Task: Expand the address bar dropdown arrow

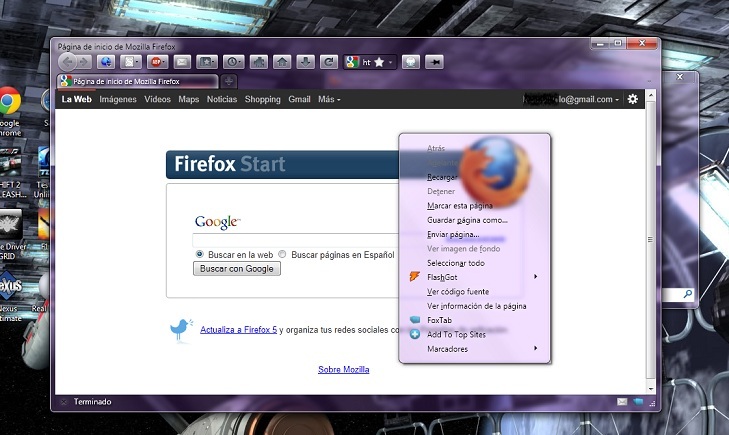Action: [391, 62]
